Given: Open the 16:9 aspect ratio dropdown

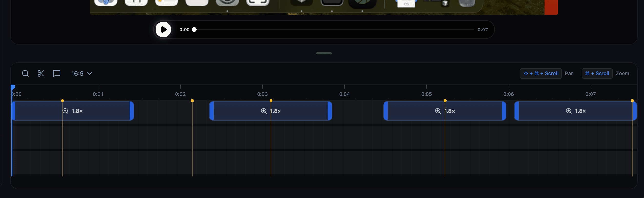Looking at the screenshot, I should [82, 73].
